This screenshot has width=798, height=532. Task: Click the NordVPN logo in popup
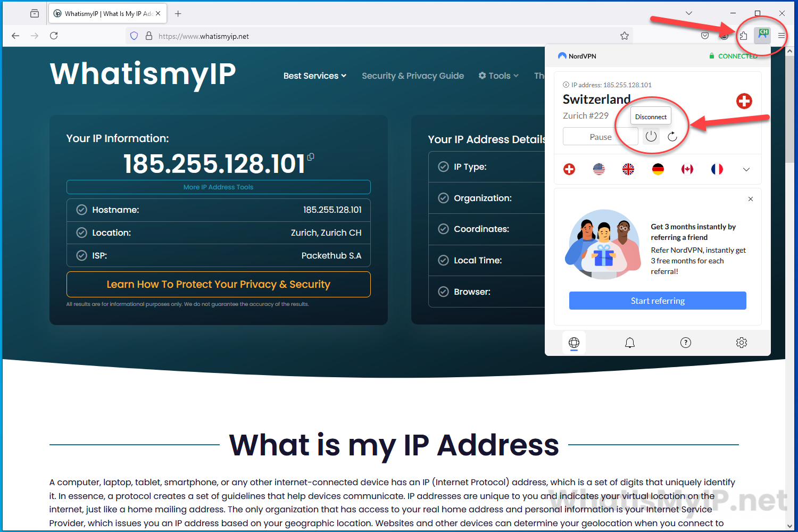[577, 56]
